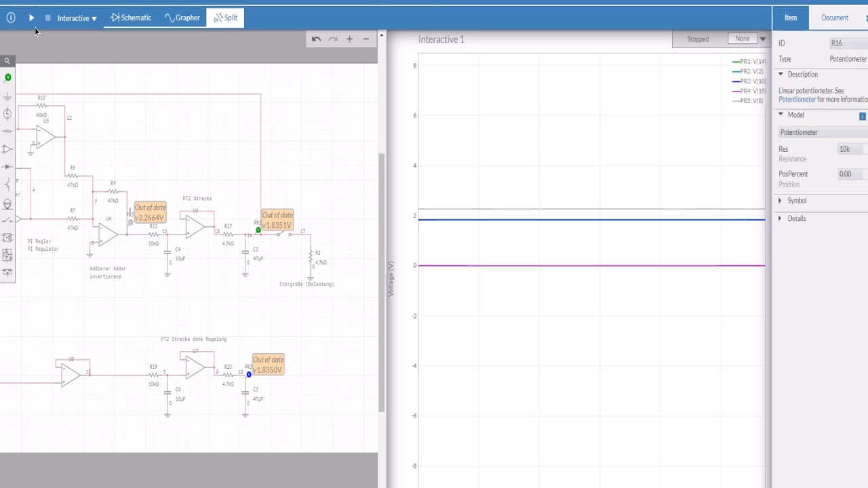Click the 'Störgröße (Belastung)' annotation text
This screenshot has width=868, height=488.
307,284
